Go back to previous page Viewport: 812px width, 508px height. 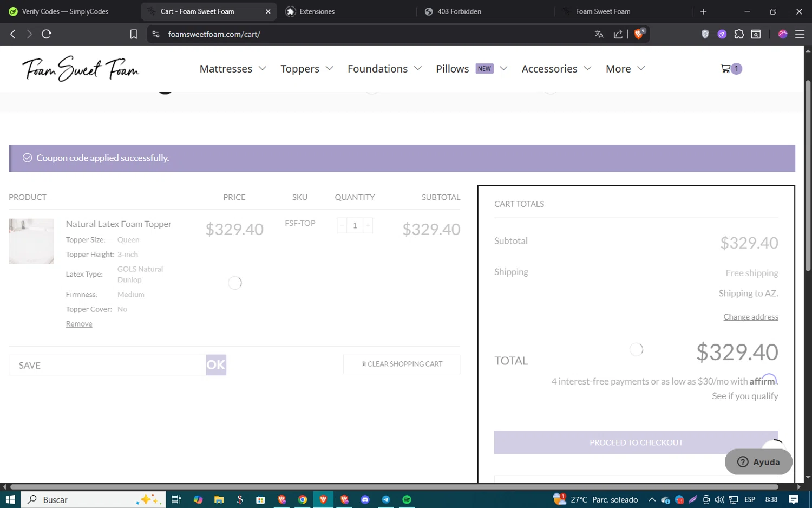13,34
